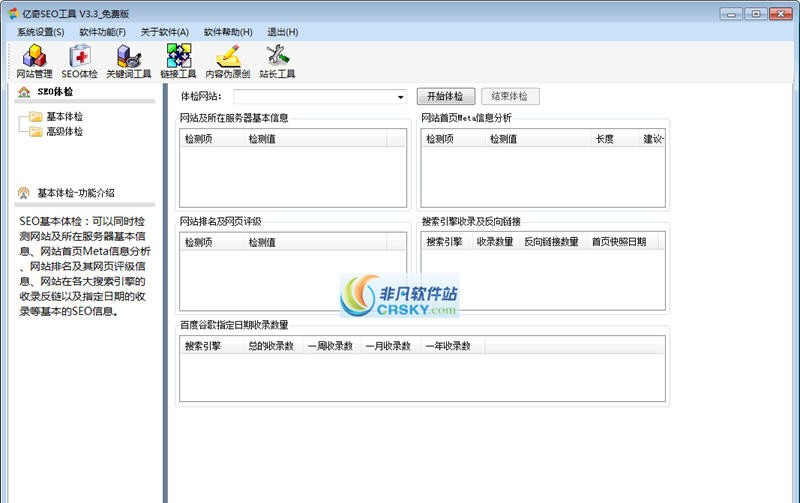The width and height of the screenshot is (800, 503).
Task: Sort by 一周收录数 column header
Action: (x=332, y=346)
